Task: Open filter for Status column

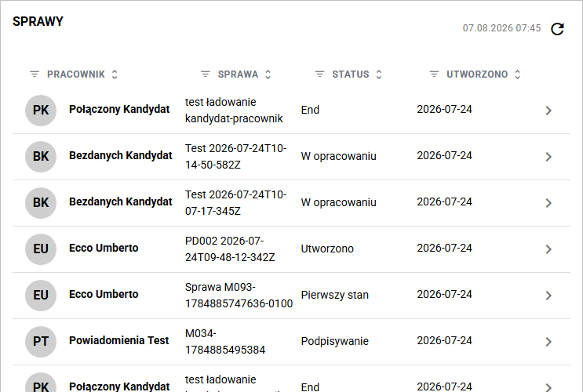Action: (x=320, y=74)
